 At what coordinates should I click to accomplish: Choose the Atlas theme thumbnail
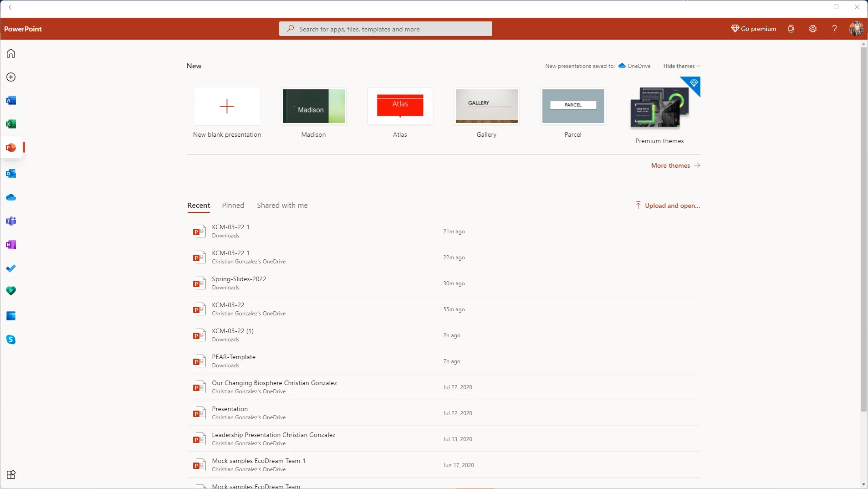tap(400, 106)
